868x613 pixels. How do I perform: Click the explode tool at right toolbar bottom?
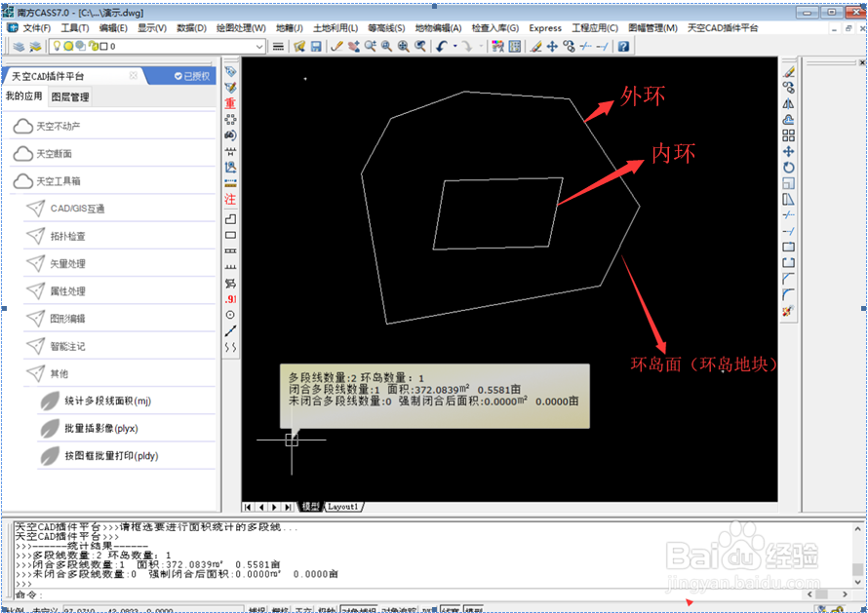coord(788,311)
